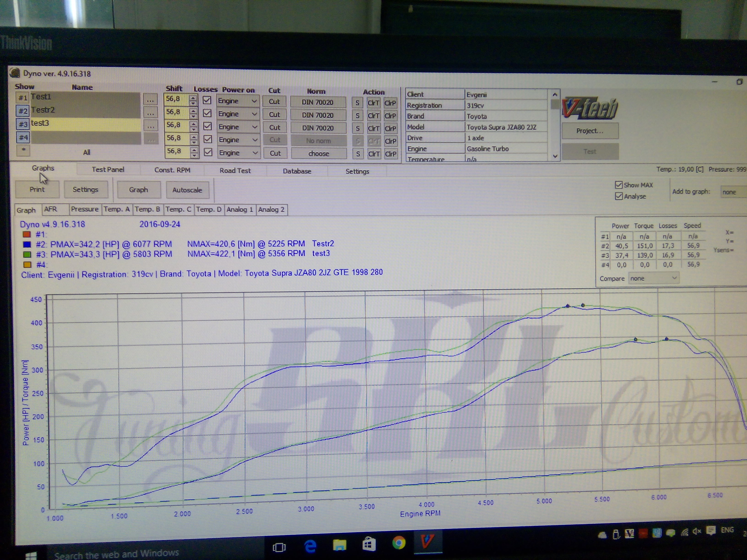Click the Windows Store taskbar icon
The image size is (747, 560).
click(369, 544)
